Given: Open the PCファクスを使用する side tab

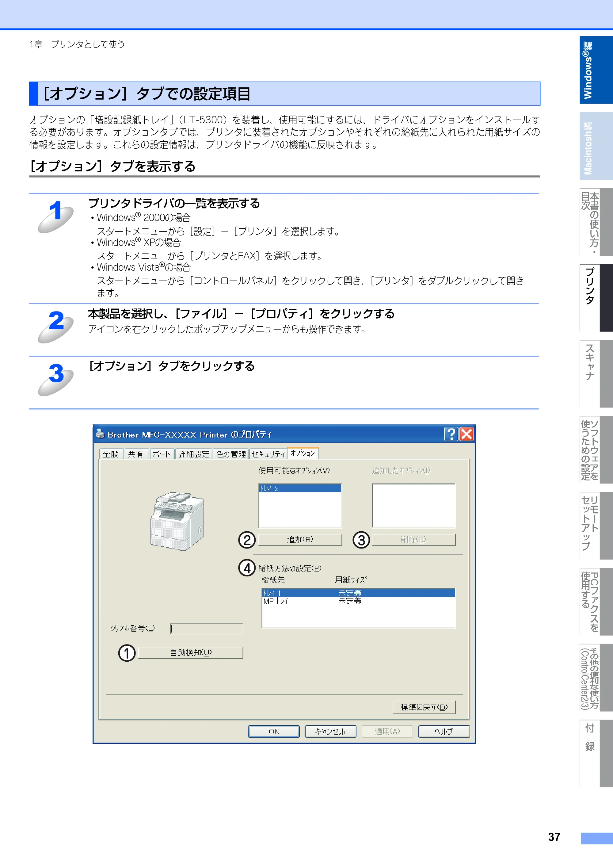Looking at the screenshot, I should click(596, 602).
